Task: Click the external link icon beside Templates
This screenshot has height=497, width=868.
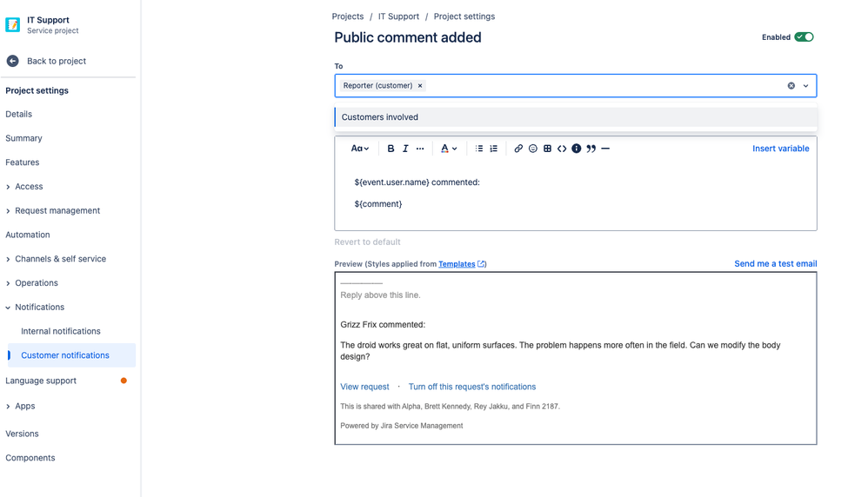Action: tap(482, 264)
